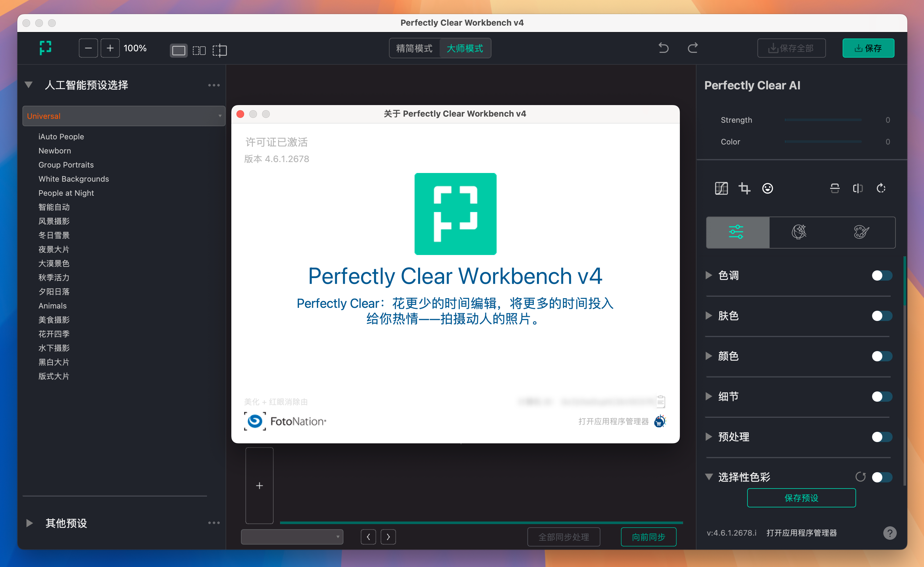The height and width of the screenshot is (567, 924).
Task: Open the empty dropdown below the filmstrip
Action: coord(292,537)
